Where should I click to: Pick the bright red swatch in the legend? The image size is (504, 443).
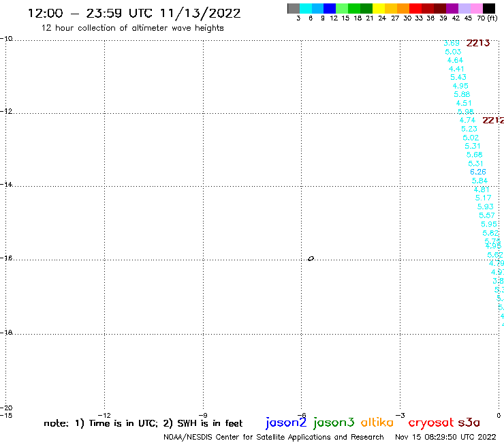(x=415, y=8)
